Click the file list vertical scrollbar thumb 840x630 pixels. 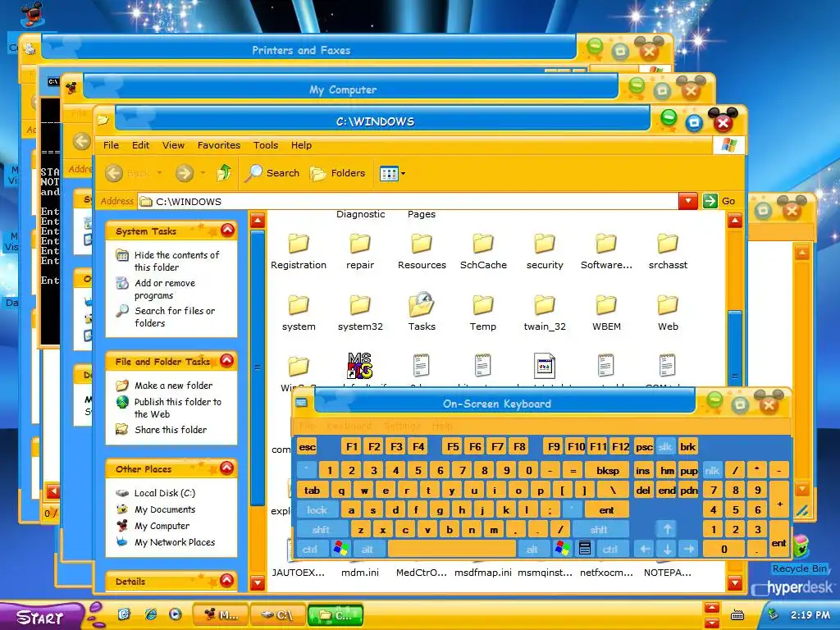point(735,347)
